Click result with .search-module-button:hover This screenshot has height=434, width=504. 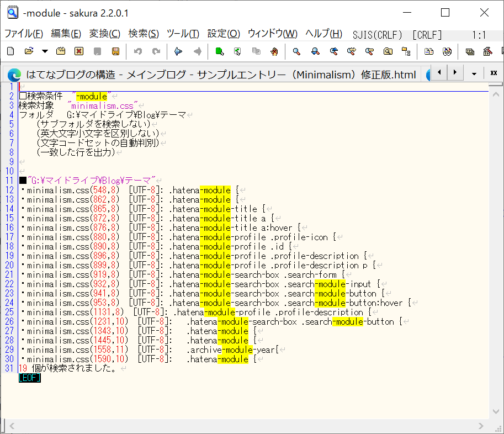pyautogui.click(x=218, y=303)
